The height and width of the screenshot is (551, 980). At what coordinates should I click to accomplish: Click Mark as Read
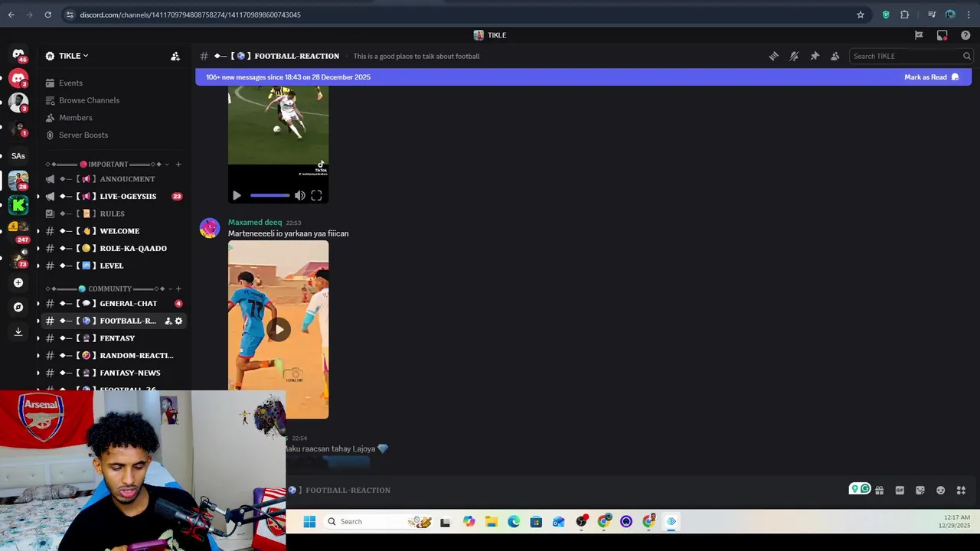point(932,77)
